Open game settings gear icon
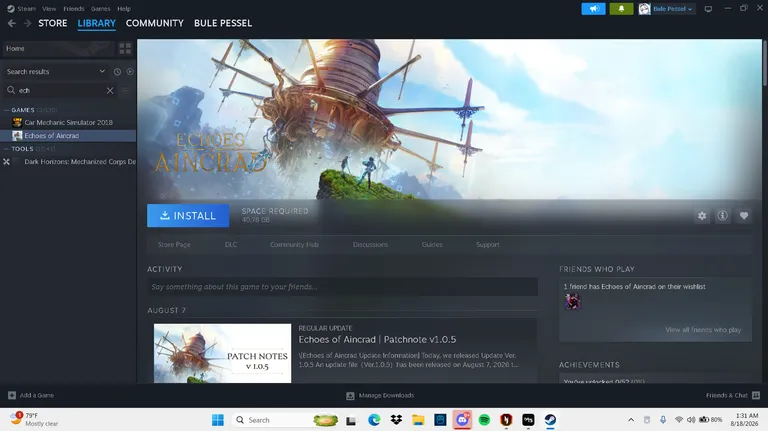Viewport: 768px width, 431px height. [x=702, y=216]
